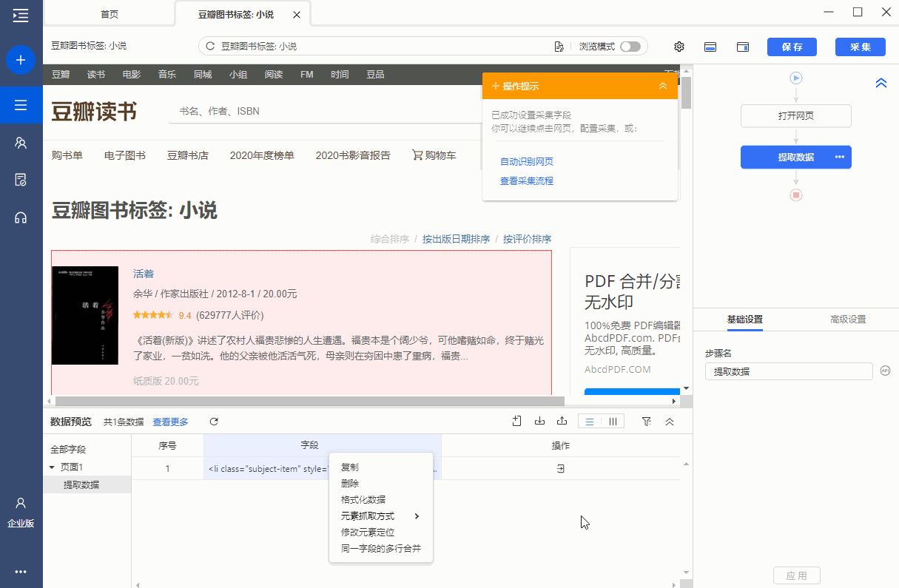
Task: Switch to the 首页 tab
Action: click(x=110, y=14)
